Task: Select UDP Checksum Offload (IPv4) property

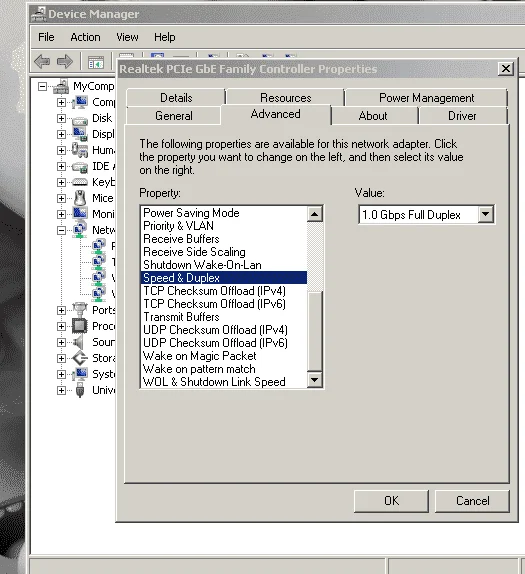Action: 223,329
